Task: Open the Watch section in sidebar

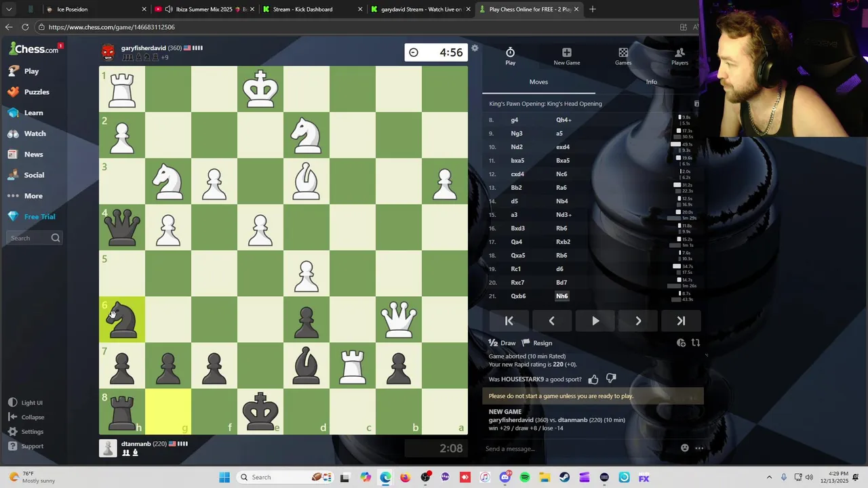Action: click(x=27, y=134)
